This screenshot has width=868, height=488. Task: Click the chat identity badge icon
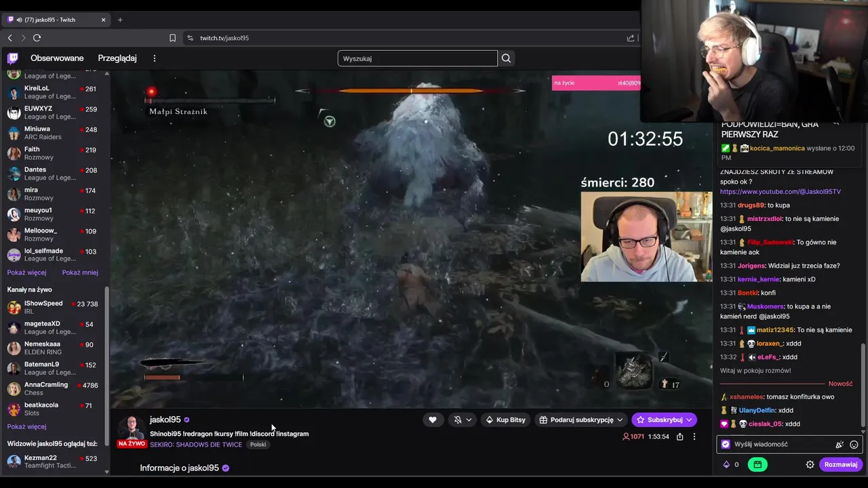coord(726,445)
